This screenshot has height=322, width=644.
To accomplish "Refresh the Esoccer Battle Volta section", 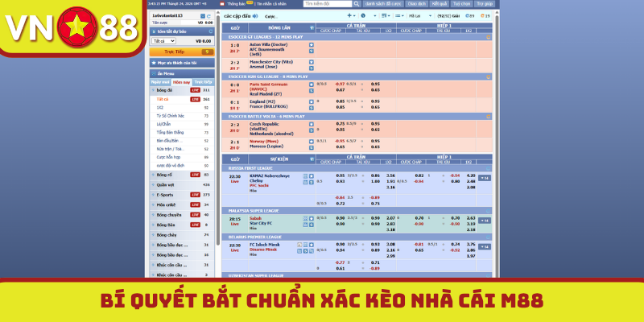I will [x=489, y=117].
